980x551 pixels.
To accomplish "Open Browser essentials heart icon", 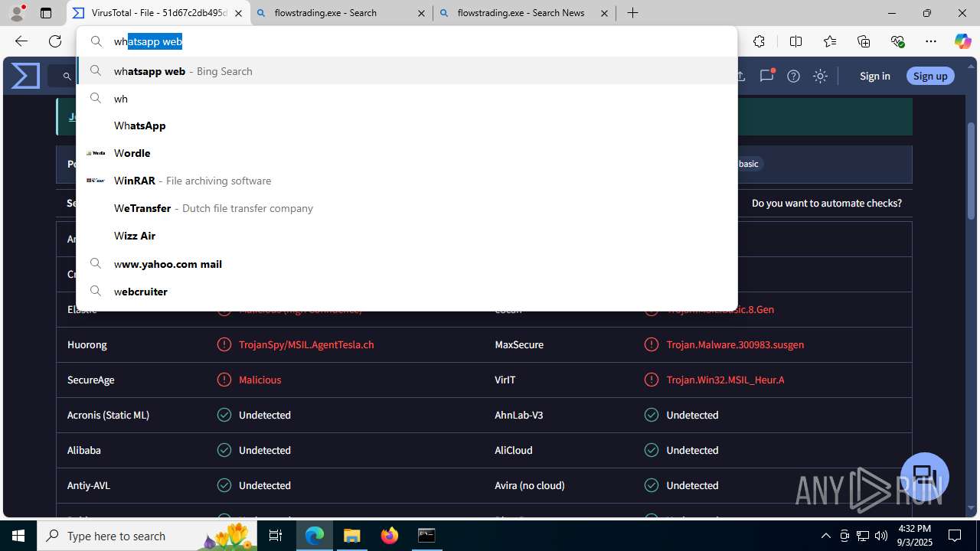I will coord(897,41).
